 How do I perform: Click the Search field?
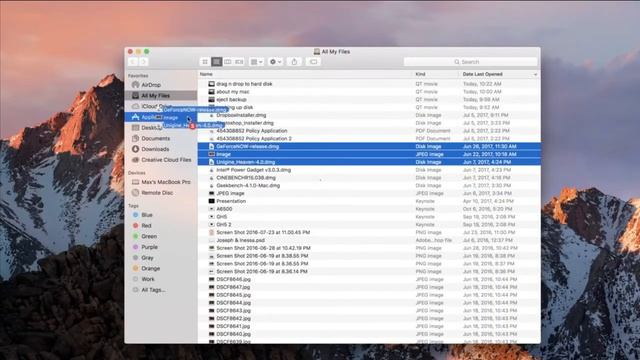coord(470,62)
